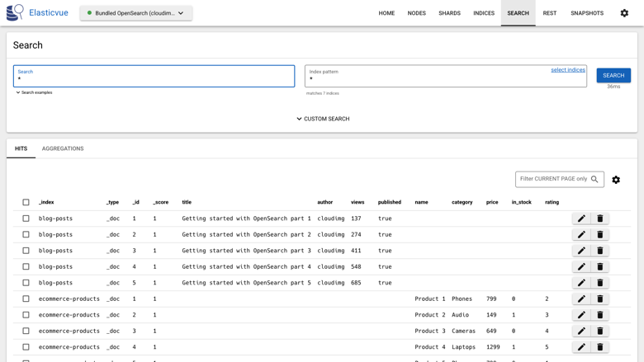Open the SNAPSHOTS page

click(587, 13)
